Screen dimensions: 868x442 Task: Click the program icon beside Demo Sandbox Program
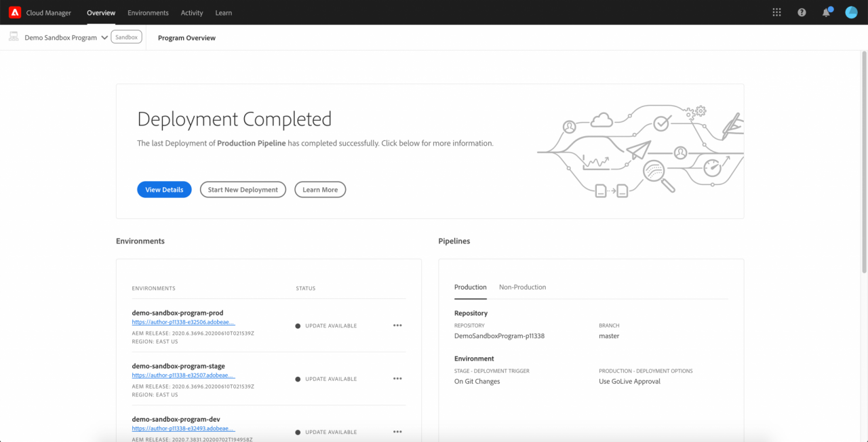13,37
